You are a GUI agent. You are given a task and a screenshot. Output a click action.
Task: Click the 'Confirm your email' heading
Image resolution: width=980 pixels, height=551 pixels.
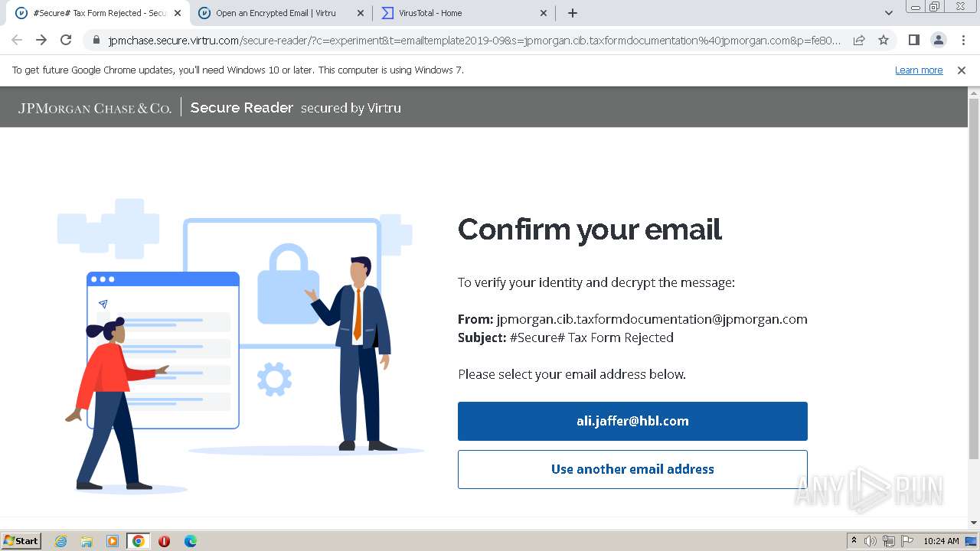click(x=590, y=229)
